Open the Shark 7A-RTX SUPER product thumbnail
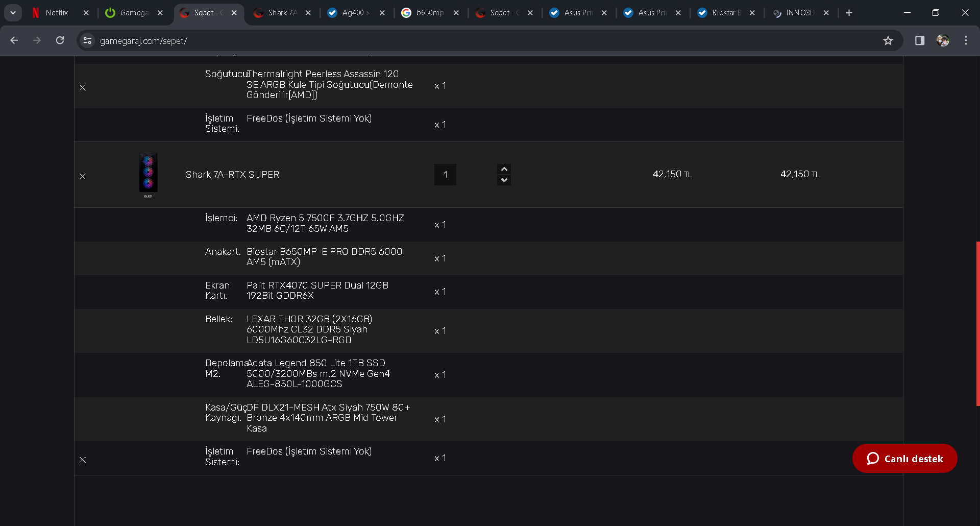Screen dimensions: 980x526 (x=148, y=175)
